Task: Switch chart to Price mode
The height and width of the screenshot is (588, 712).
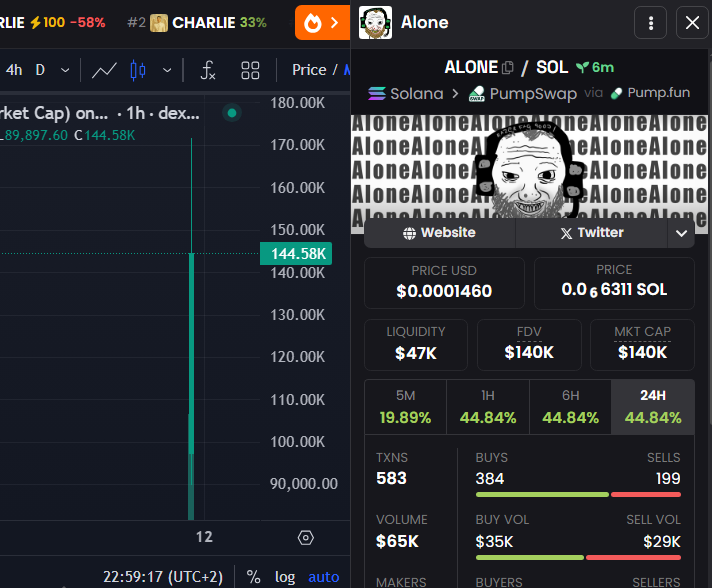Action: coord(309,70)
